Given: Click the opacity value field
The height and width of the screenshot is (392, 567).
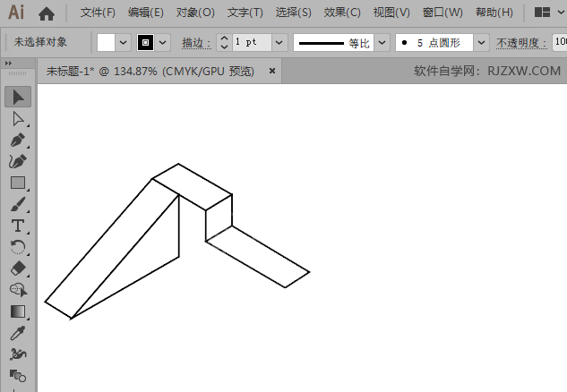Looking at the screenshot, I should pyautogui.click(x=560, y=43).
